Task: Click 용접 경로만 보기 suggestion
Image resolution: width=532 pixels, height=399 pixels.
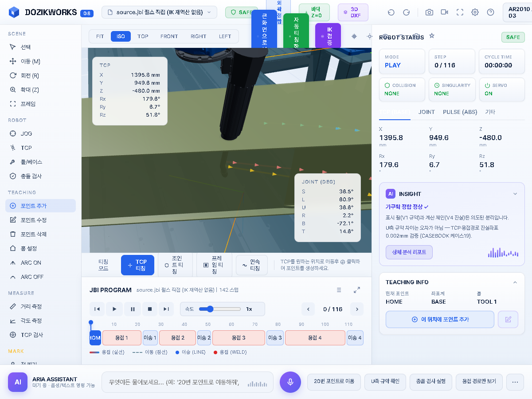Action: pos(479,382)
